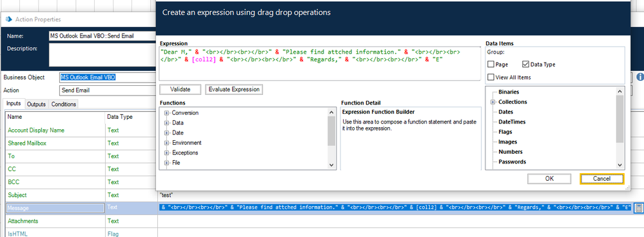Image resolution: width=644 pixels, height=237 pixels.
Task: Click the dialog resize grip beside Cancel
Action: click(x=627, y=187)
